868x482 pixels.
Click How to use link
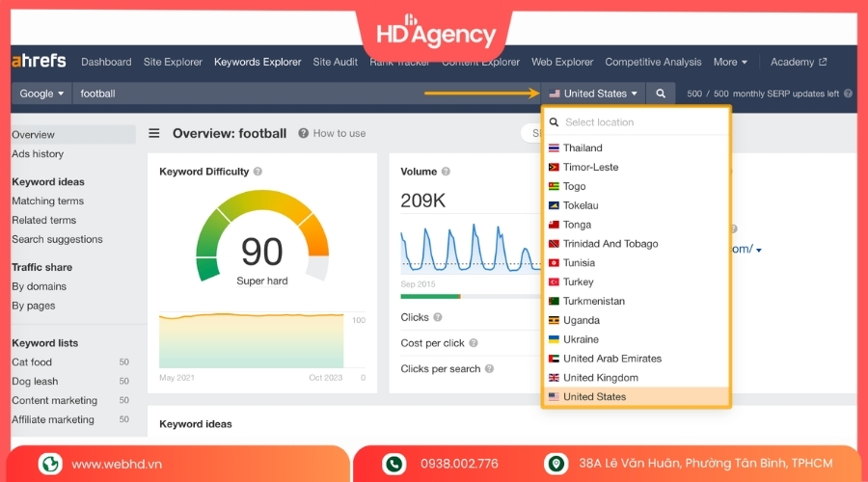point(339,133)
